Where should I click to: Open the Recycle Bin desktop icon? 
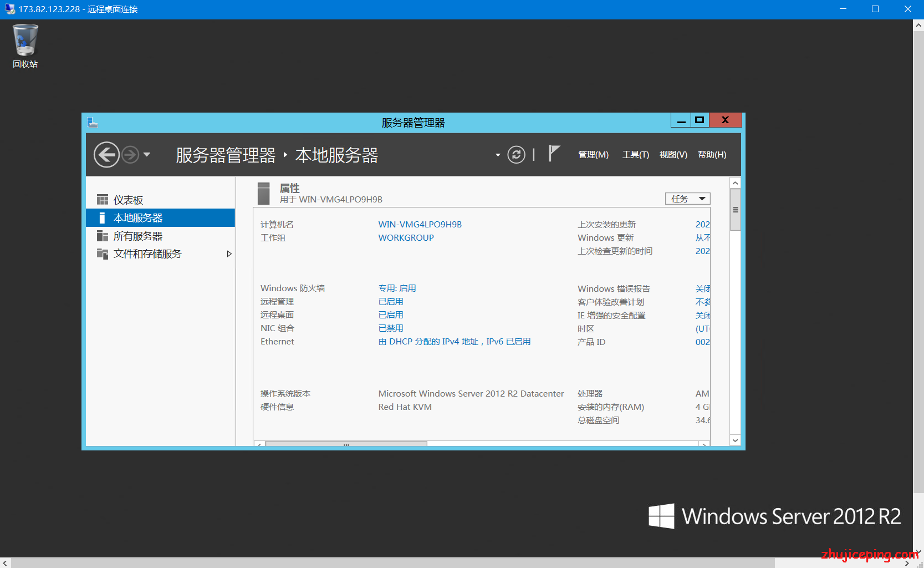25,46
